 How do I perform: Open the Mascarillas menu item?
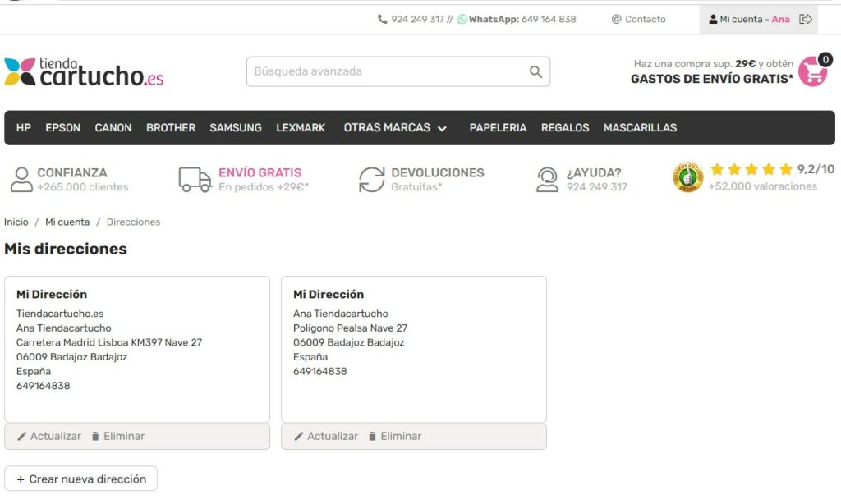pyautogui.click(x=640, y=127)
